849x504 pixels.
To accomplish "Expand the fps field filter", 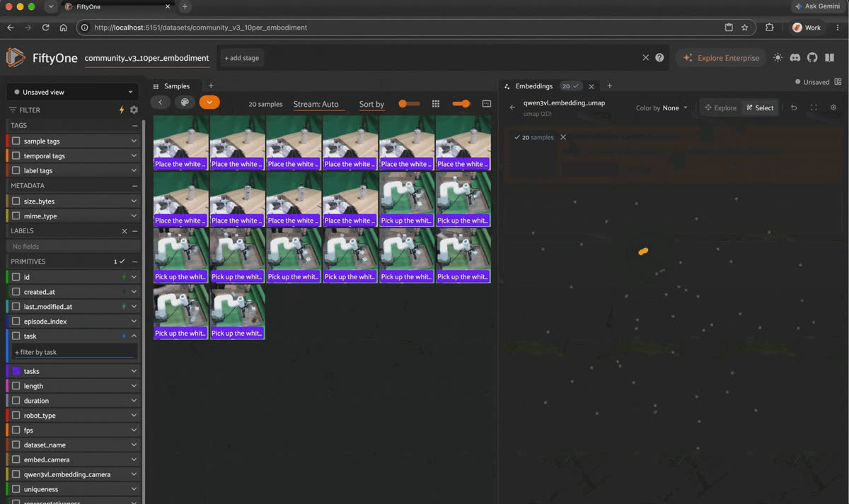I will pos(134,430).
